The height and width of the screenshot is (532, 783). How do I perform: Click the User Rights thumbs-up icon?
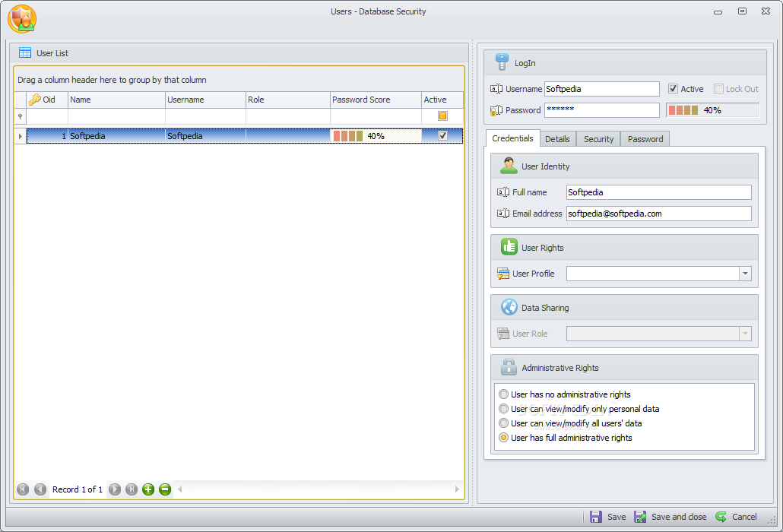pos(509,246)
